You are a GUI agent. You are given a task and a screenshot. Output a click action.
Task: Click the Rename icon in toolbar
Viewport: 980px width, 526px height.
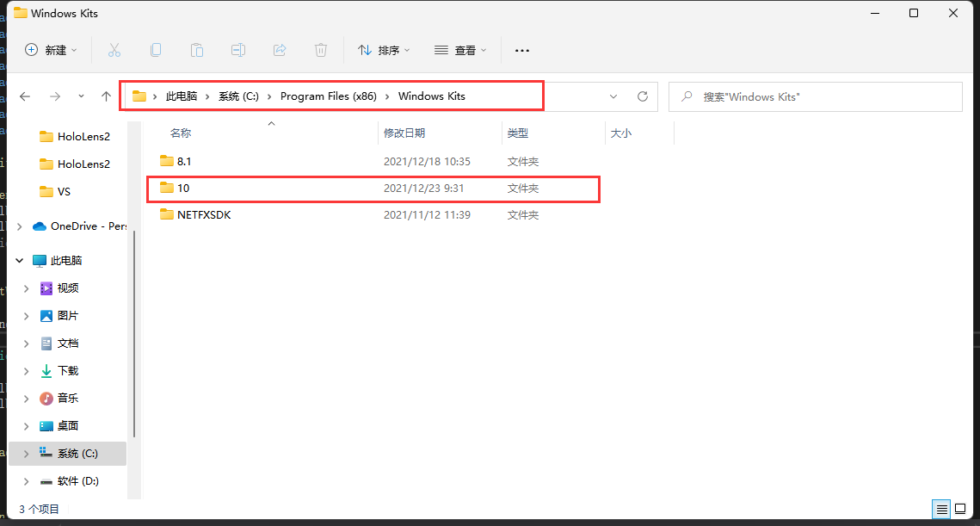[238, 50]
